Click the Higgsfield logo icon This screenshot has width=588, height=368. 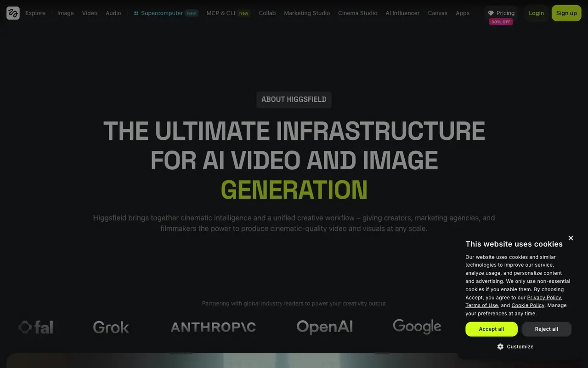13,13
